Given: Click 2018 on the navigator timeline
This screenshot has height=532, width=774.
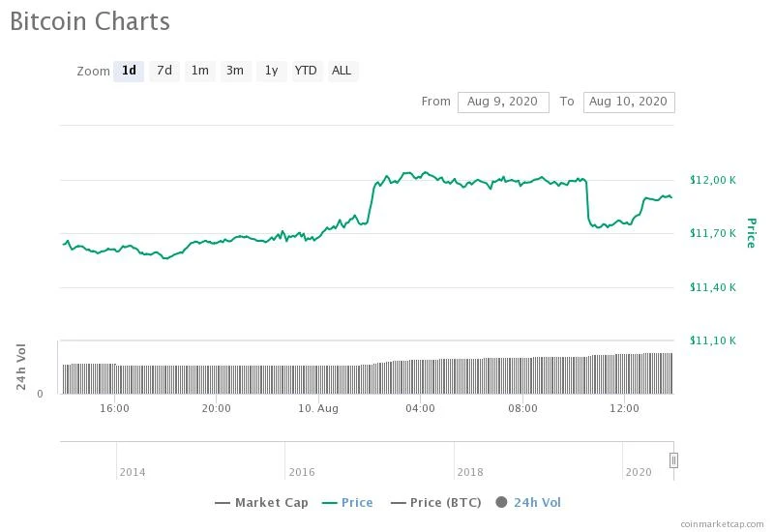Looking at the screenshot, I should click(x=470, y=472).
